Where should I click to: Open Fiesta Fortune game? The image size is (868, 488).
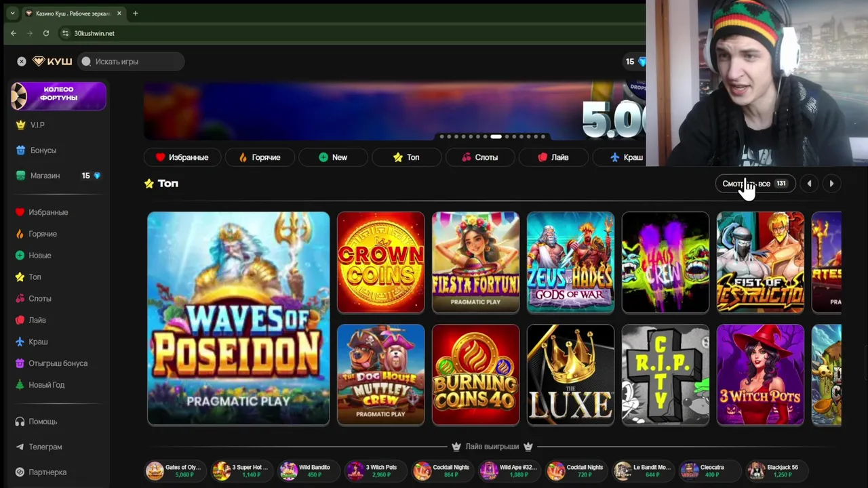tap(475, 262)
